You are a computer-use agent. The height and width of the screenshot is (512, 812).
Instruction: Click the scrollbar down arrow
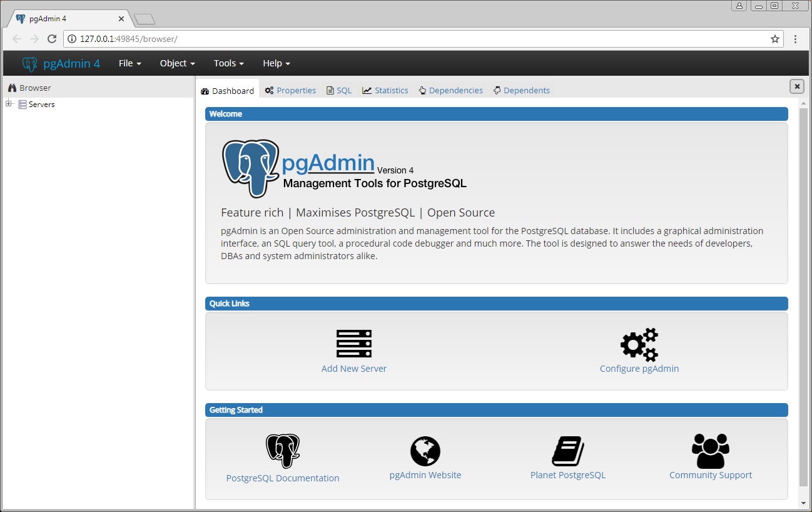pos(803,503)
